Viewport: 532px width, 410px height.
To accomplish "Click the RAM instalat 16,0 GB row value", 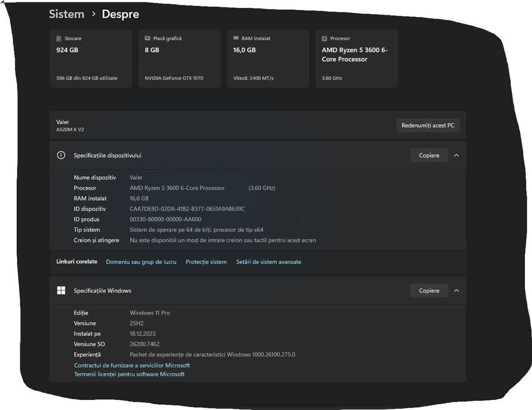I will [139, 199].
